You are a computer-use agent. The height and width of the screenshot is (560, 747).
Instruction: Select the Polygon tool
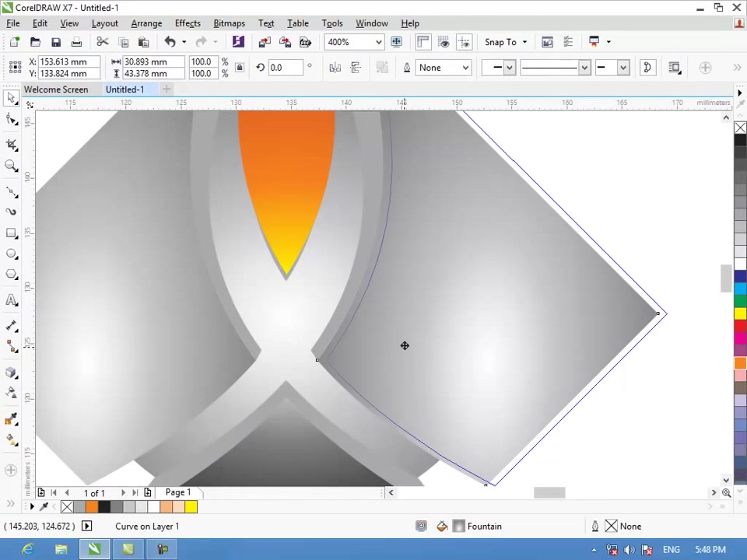coord(11,275)
